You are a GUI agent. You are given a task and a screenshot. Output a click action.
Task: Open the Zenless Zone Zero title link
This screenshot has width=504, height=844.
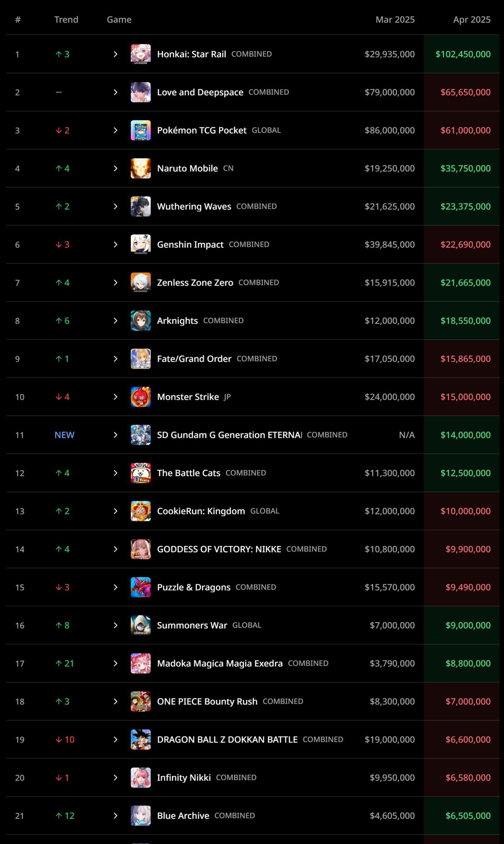(195, 283)
